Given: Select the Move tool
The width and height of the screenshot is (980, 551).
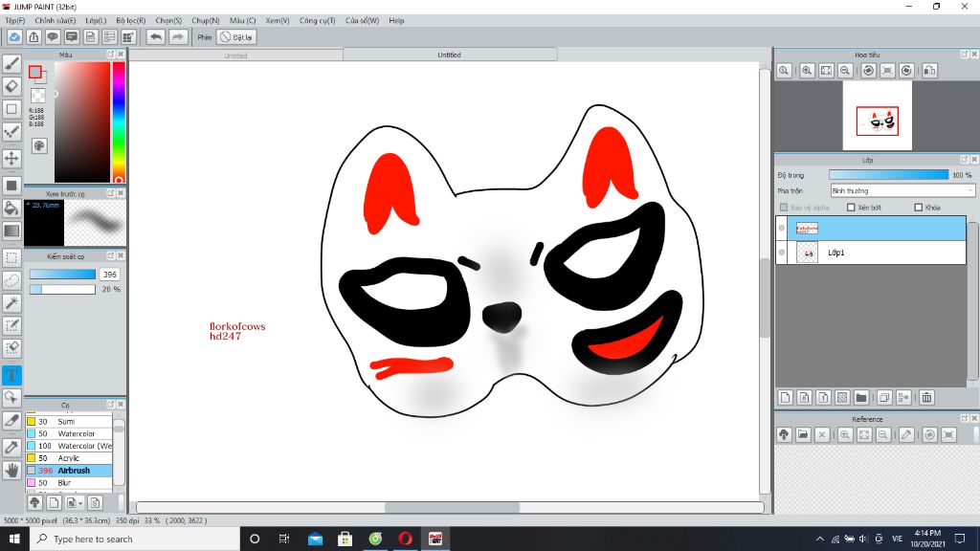Looking at the screenshot, I should [x=11, y=158].
